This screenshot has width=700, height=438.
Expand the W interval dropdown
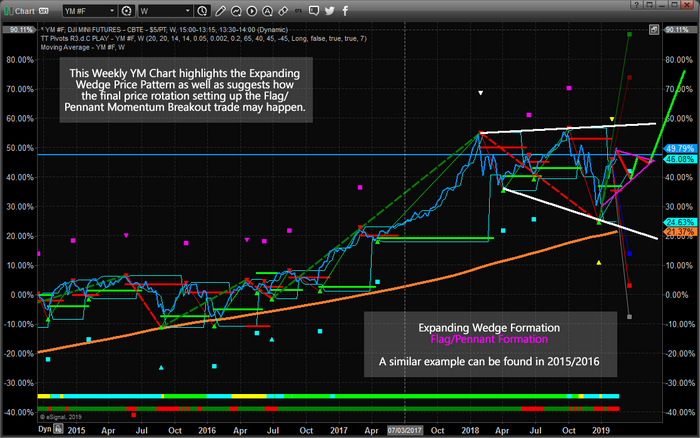188,11
